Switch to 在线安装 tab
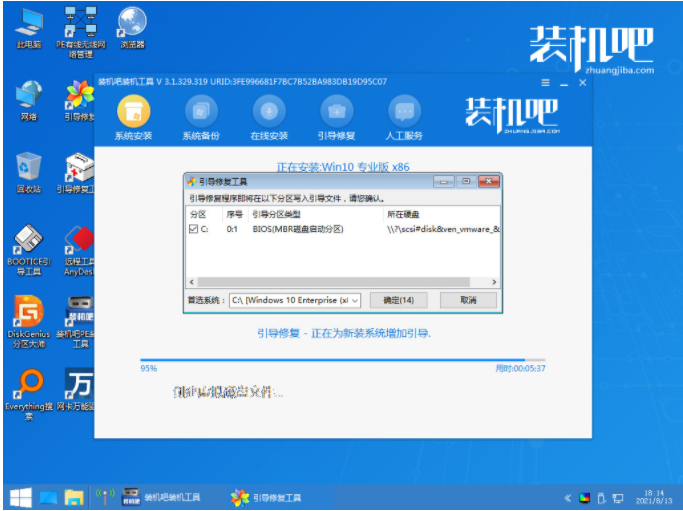 269,118
